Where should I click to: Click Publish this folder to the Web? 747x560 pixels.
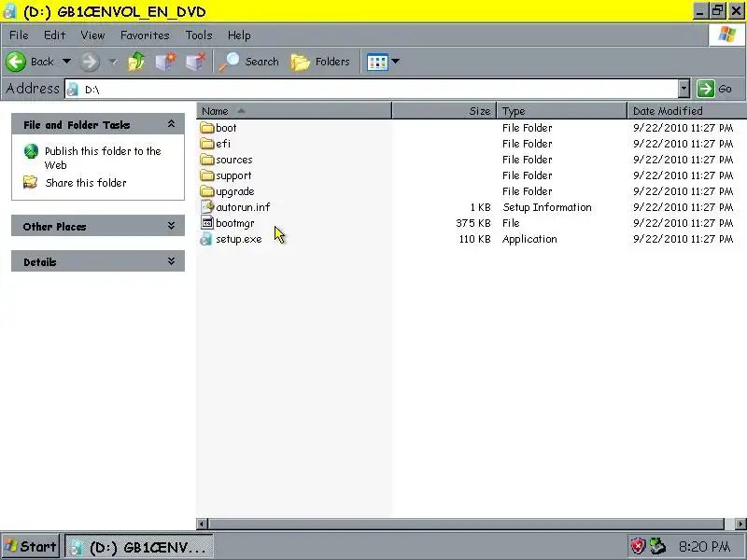click(x=103, y=158)
